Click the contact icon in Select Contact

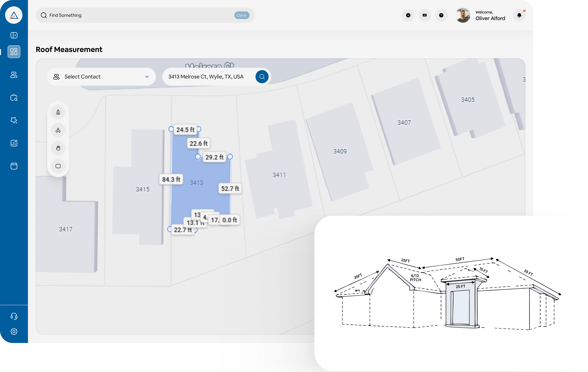click(56, 77)
